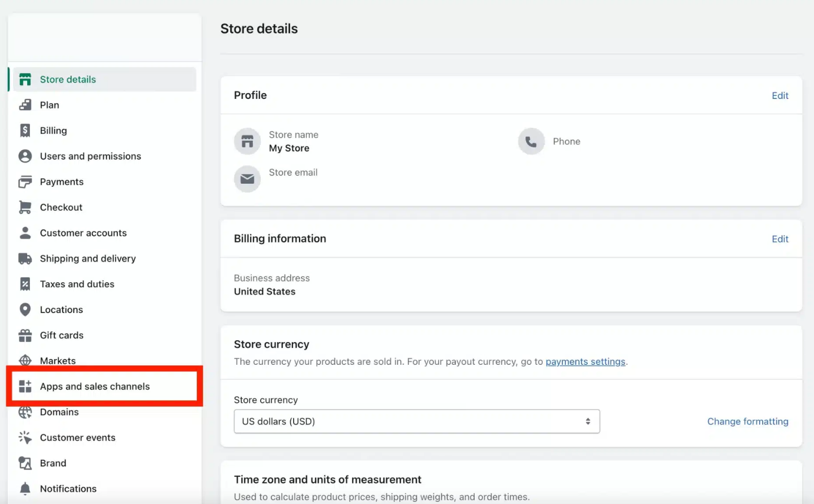Click the Brand image icon
Image resolution: width=814 pixels, height=504 pixels.
click(25, 463)
